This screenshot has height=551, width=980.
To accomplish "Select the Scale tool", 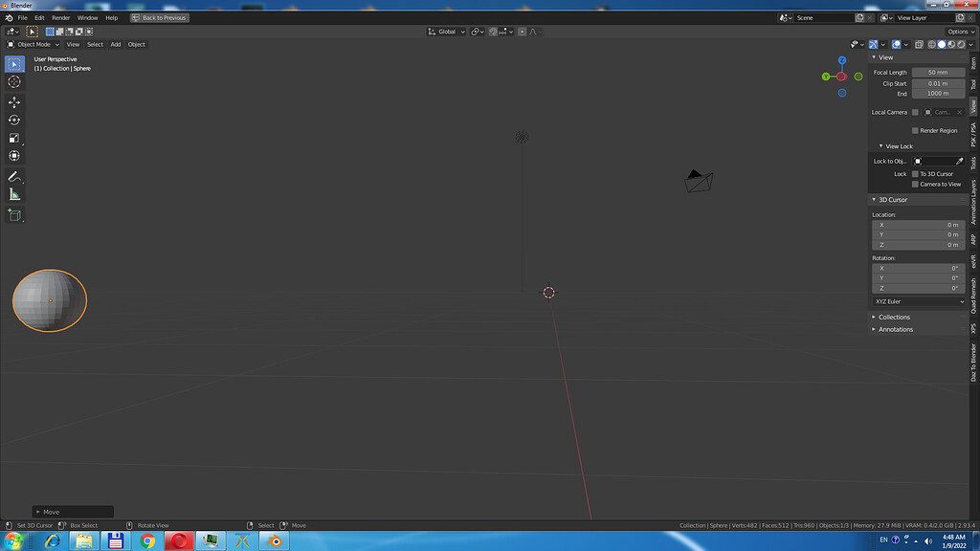I will 14,137.
